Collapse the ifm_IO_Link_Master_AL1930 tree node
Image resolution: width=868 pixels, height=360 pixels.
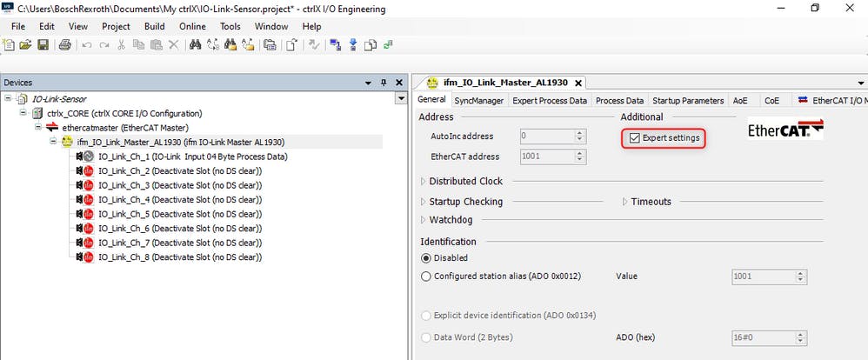tap(52, 142)
